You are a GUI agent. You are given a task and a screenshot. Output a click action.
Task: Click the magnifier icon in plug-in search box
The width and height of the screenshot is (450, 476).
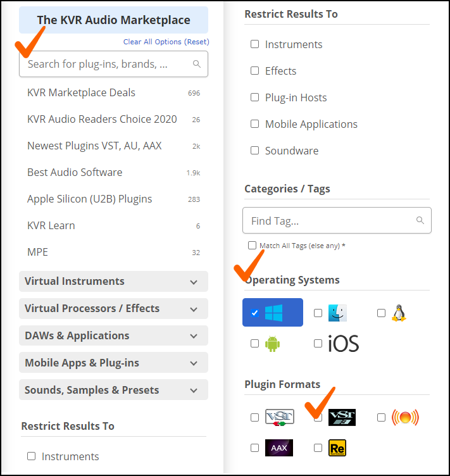pos(197,64)
